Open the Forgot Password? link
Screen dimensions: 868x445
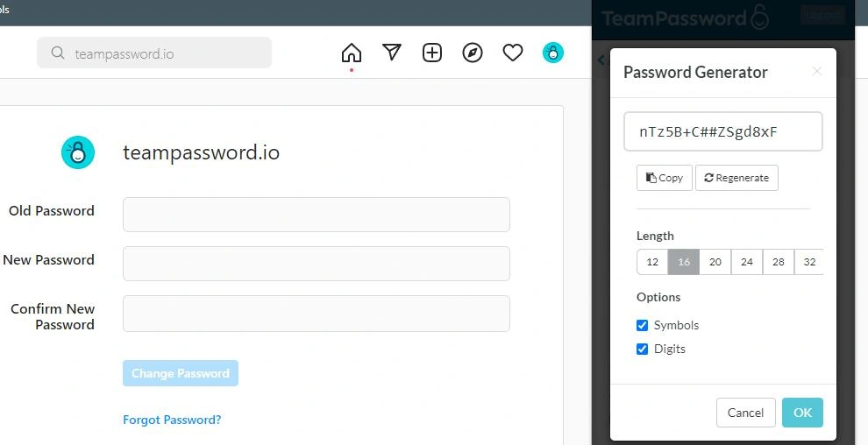pos(172,420)
